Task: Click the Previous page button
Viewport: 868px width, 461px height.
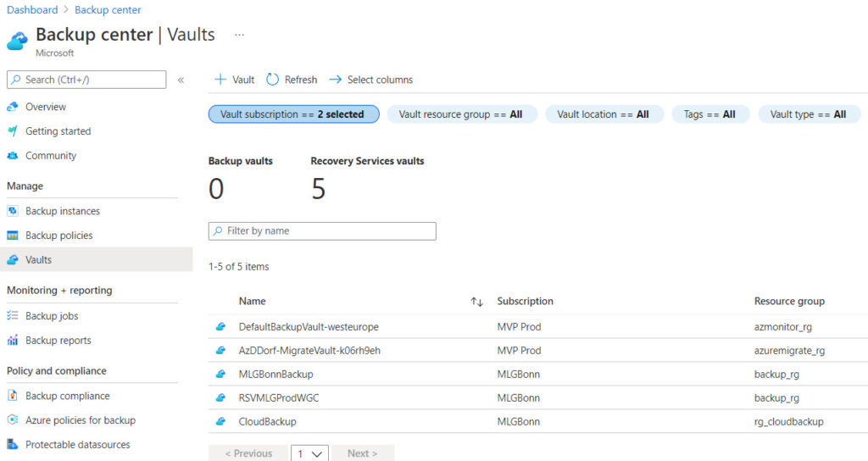Action: click(248, 453)
